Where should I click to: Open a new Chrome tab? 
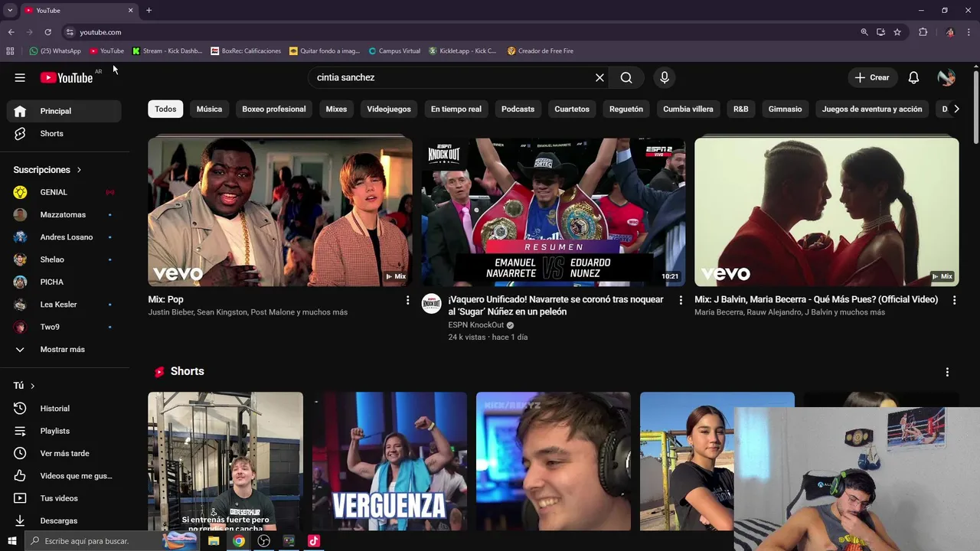pyautogui.click(x=149, y=10)
